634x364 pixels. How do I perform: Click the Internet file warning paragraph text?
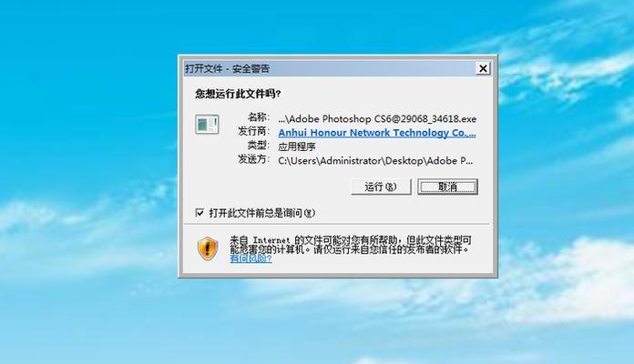pos(351,245)
